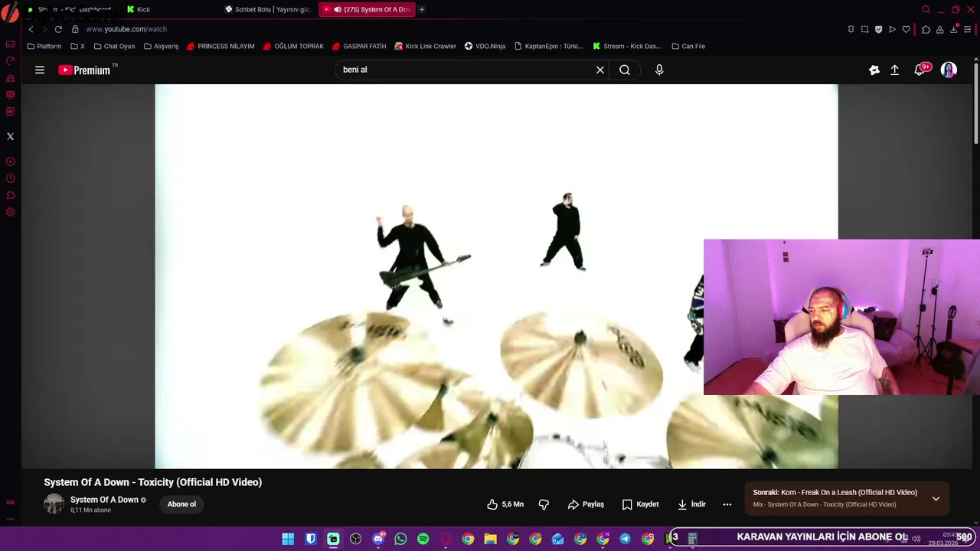This screenshot has height=551, width=980.
Task: Reload the current page
Action: tap(58, 29)
